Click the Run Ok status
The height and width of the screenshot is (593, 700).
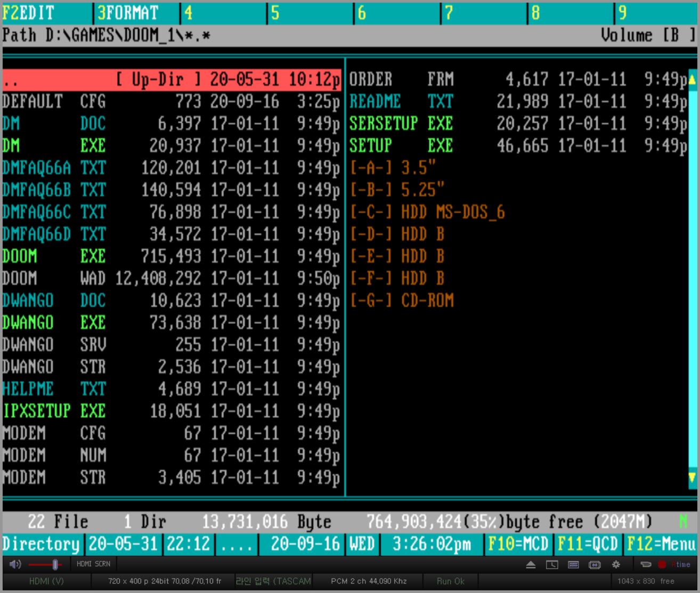click(450, 581)
